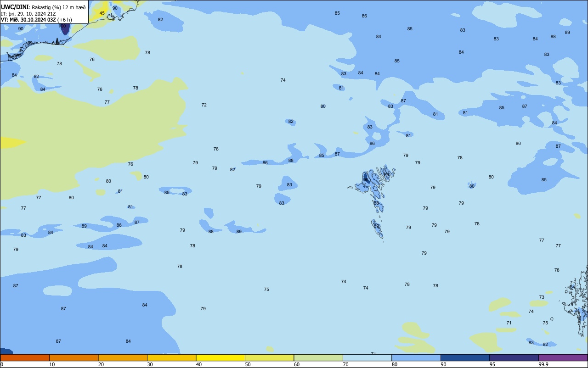Click the map value 100 on dark patch
The width and height of the screenshot is (588, 368).
point(62,26)
